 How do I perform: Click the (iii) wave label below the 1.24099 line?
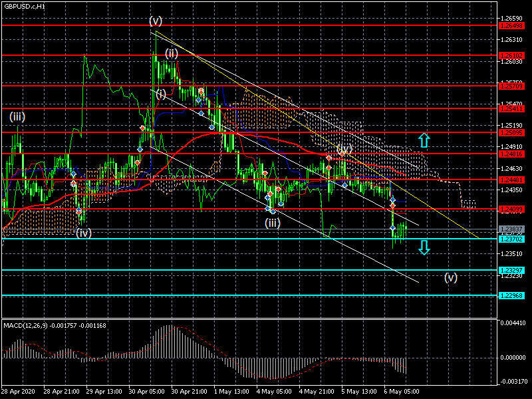point(273,223)
